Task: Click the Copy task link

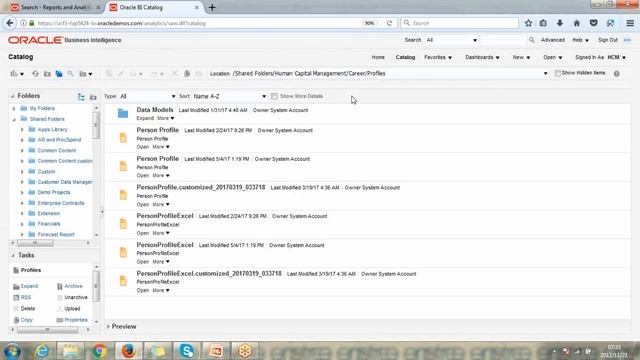Action: pos(27,320)
